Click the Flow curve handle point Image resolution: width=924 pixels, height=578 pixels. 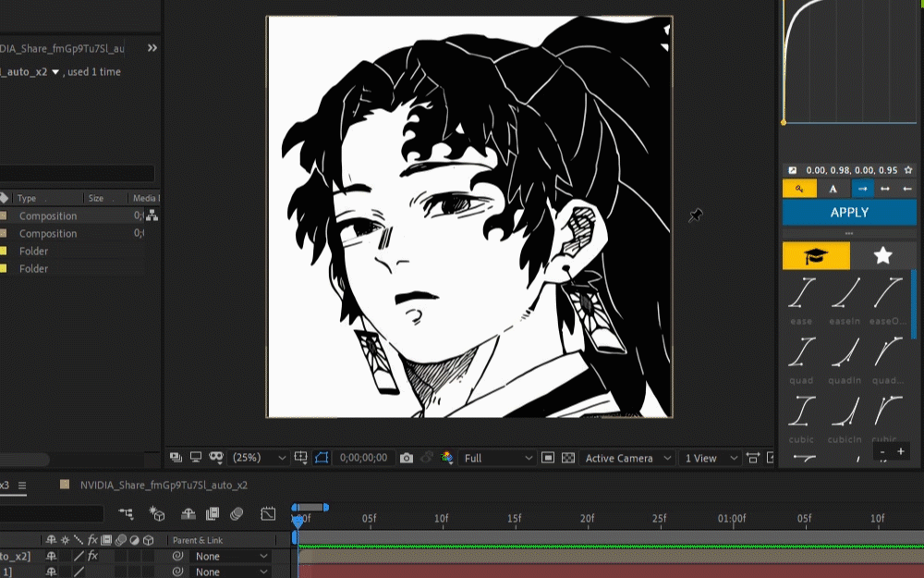[784, 123]
